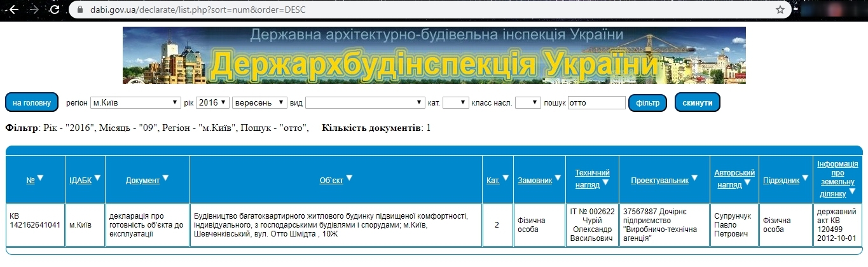Sort by the № column header link

pos(31,181)
